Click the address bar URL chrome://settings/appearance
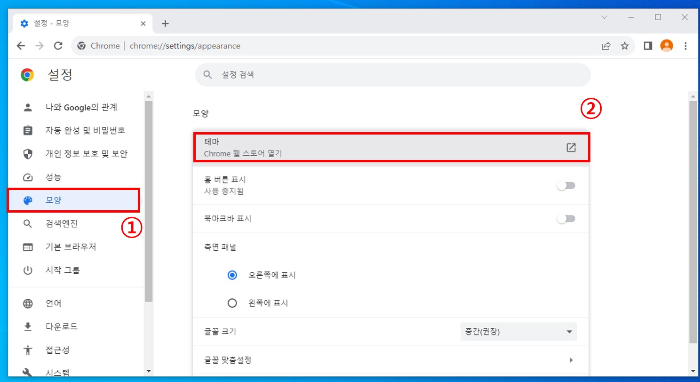 185,46
